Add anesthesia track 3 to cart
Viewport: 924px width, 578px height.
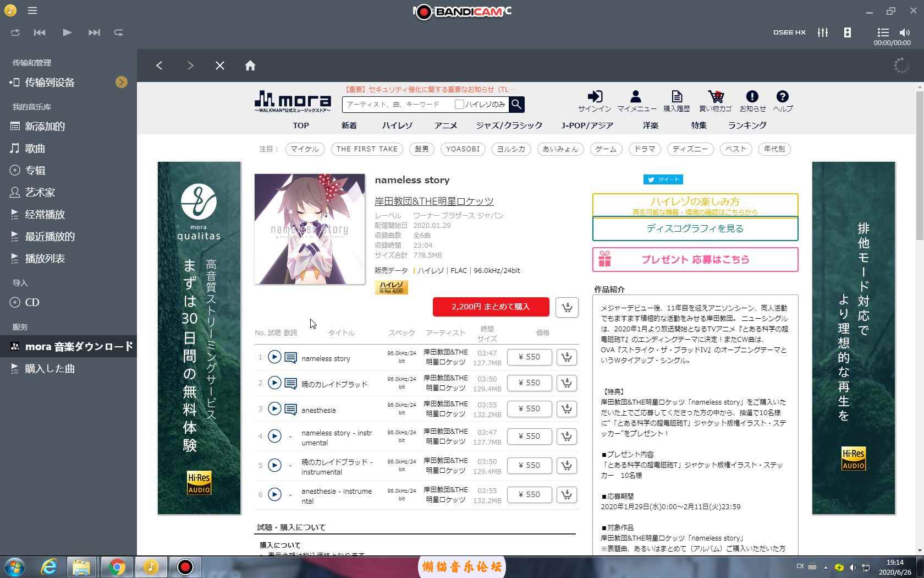tap(566, 408)
